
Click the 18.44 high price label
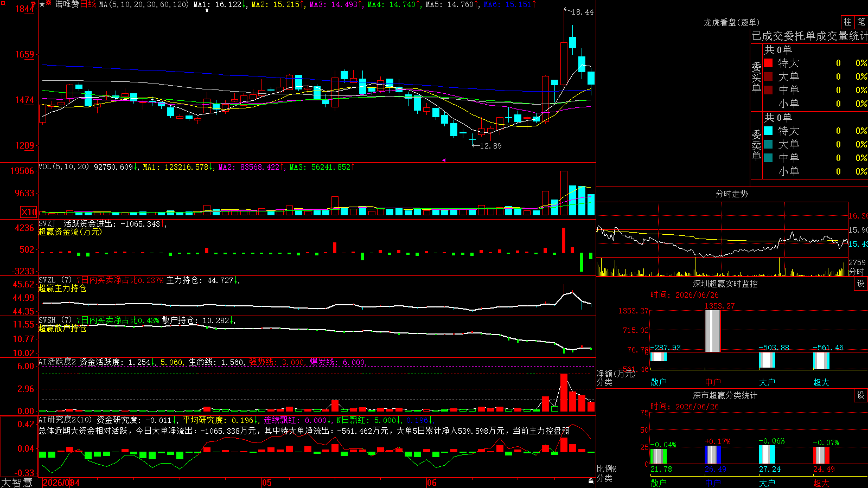pos(583,12)
